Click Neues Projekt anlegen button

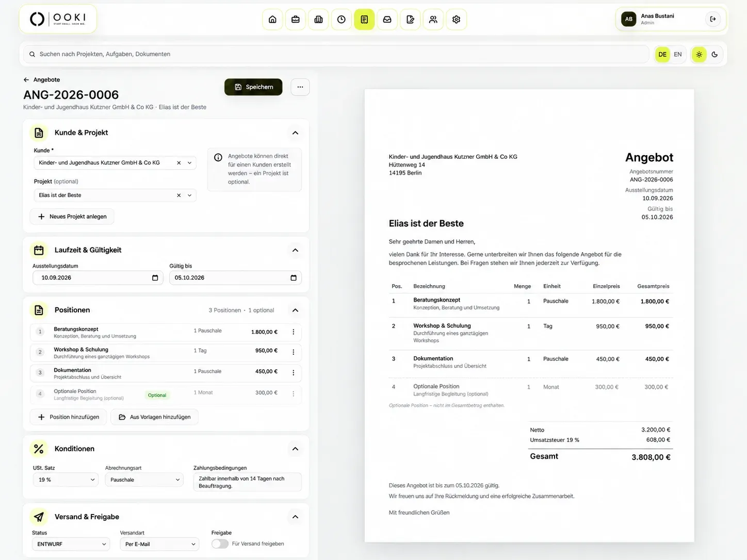72,217
